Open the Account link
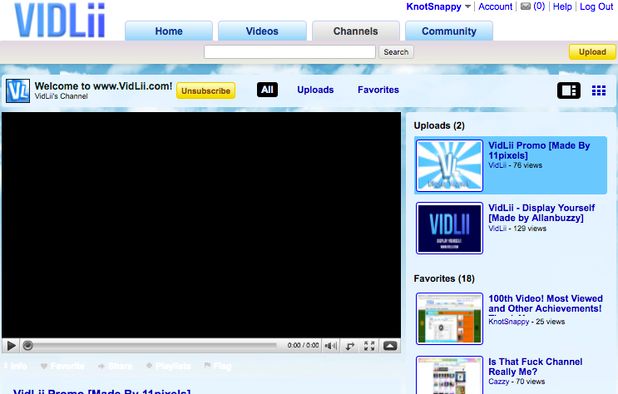This screenshot has width=618, height=394. [495, 6]
